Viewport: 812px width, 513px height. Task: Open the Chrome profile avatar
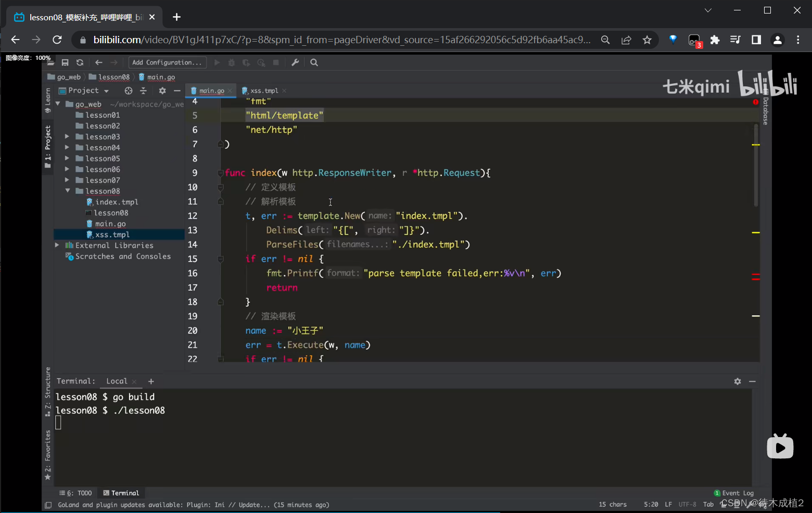[778, 40]
